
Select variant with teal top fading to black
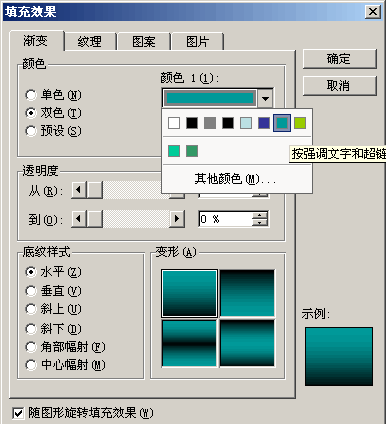coord(189,293)
